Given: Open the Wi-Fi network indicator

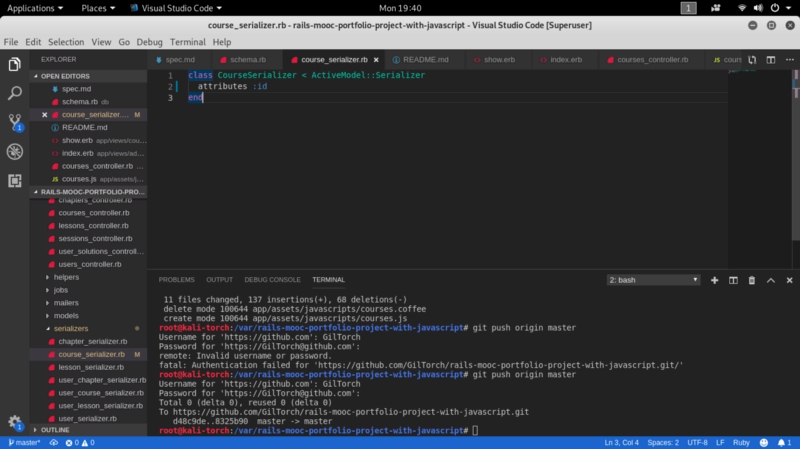Looking at the screenshot, I should 742,8.
